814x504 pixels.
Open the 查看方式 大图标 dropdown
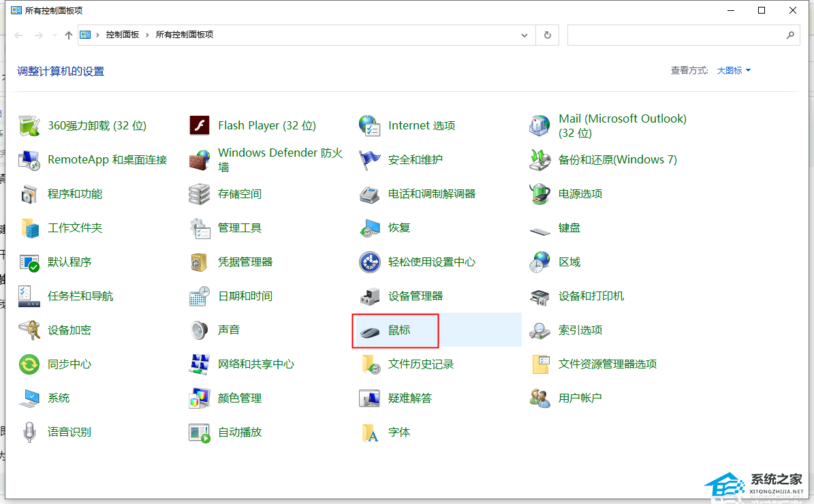pos(734,71)
